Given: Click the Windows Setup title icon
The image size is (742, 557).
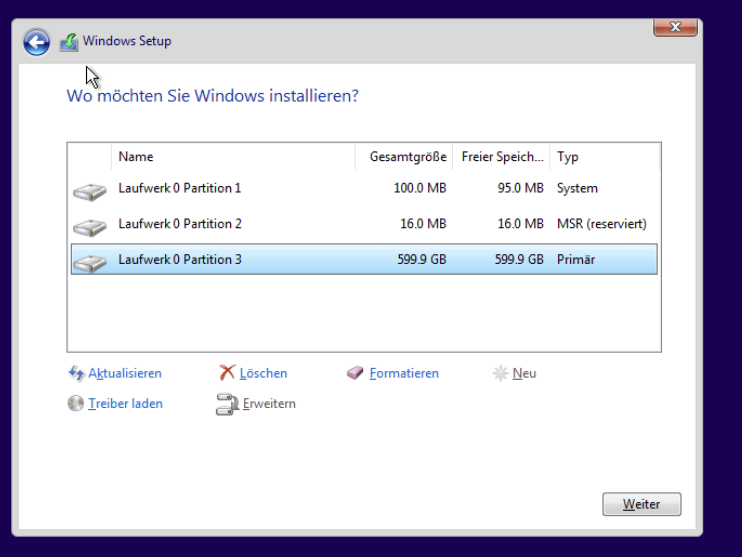Looking at the screenshot, I should pyautogui.click(x=69, y=42).
